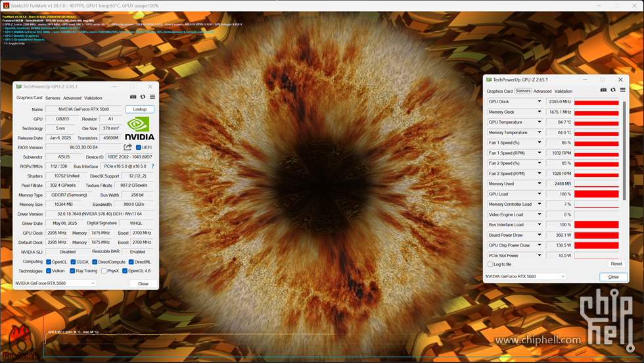Click Bus Interface Load red graph bar
This screenshot has width=644, height=363.
[597, 225]
